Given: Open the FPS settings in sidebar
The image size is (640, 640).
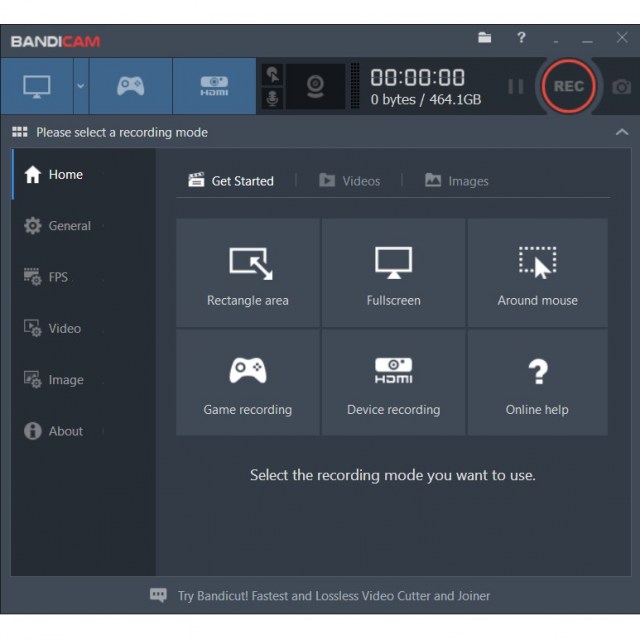Looking at the screenshot, I should point(84,277).
